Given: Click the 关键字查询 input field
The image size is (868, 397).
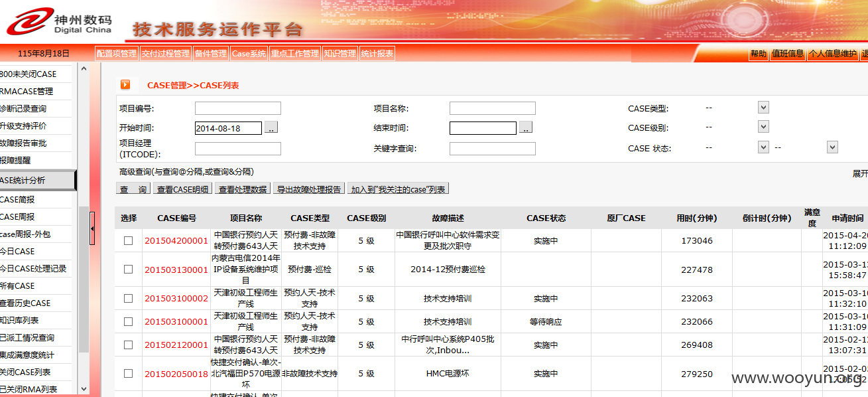Looking at the screenshot, I should pyautogui.click(x=493, y=149).
